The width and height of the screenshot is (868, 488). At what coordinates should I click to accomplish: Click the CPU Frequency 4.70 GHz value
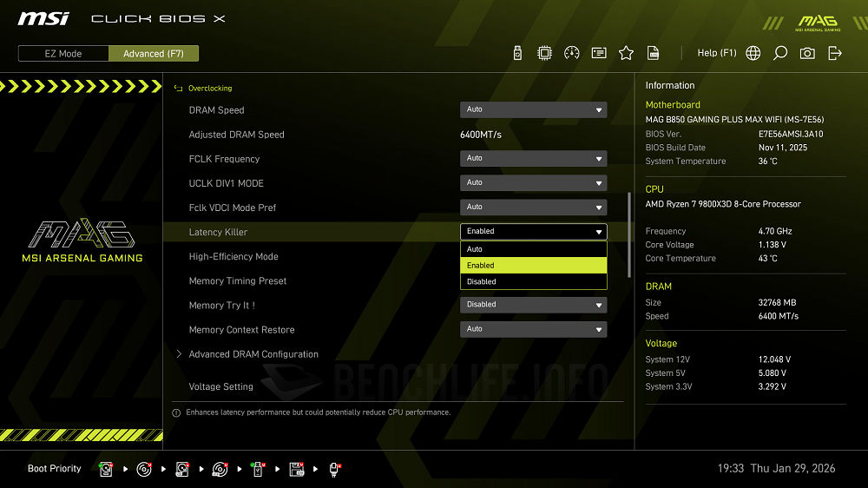click(775, 231)
